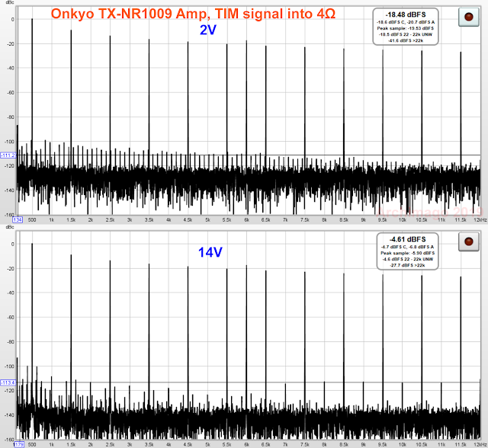Click the blue 14V label

(210, 252)
